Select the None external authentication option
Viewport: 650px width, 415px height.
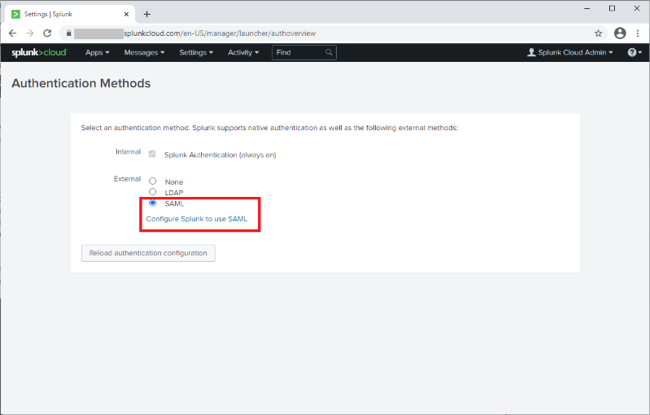click(x=152, y=181)
